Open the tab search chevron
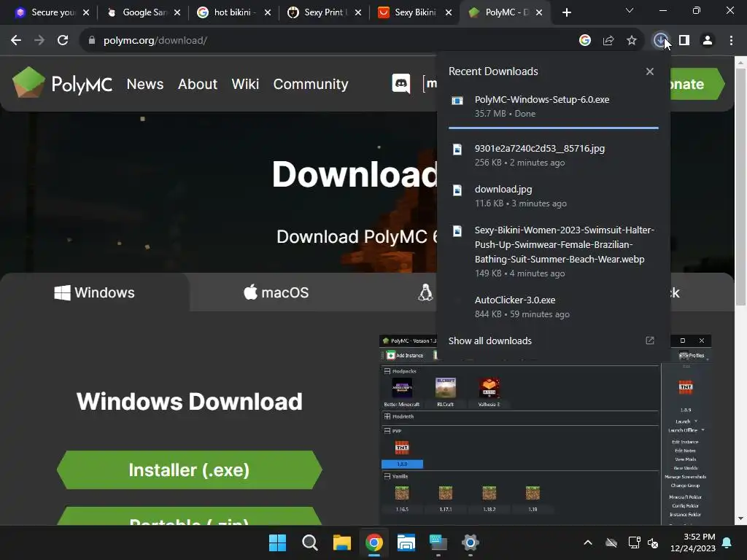The height and width of the screenshot is (560, 747). (630, 10)
